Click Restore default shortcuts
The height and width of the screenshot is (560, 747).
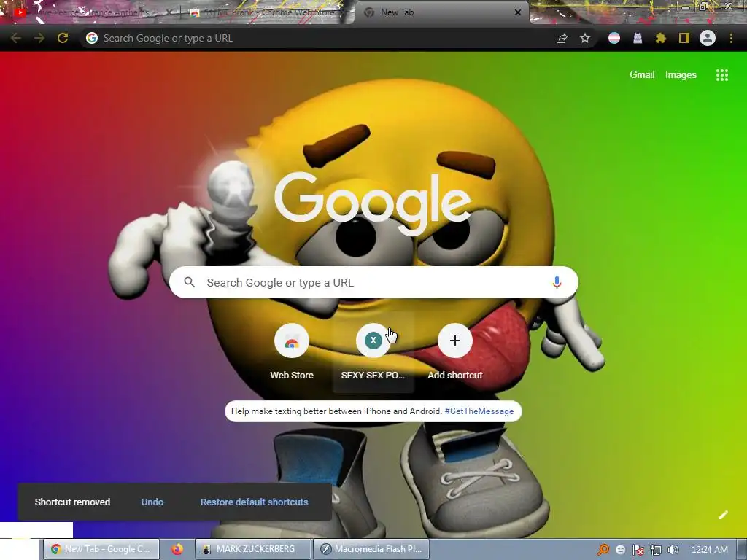click(x=255, y=502)
